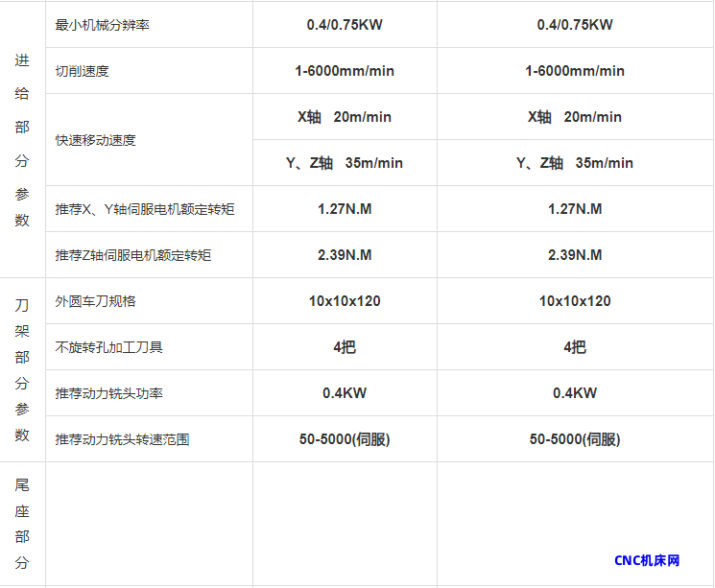The image size is (715, 588).
Task: Click the left column 0.4/0.75KW value
Action: click(x=345, y=25)
